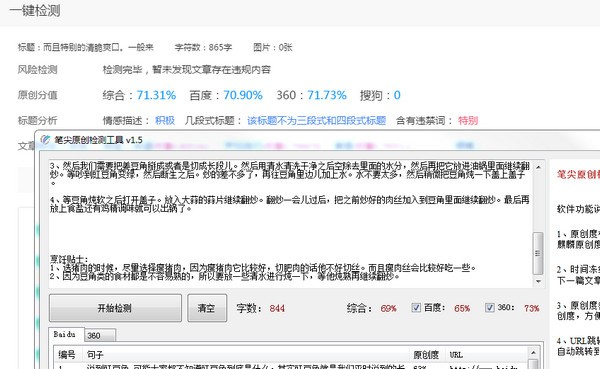Click the 笔尖原创检测工具 app icon in title bar

point(46,140)
